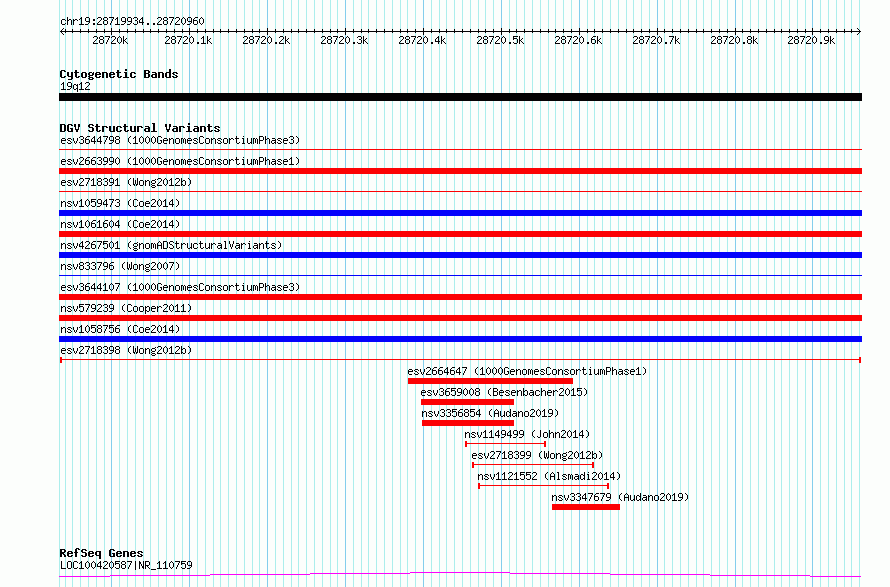Select nsv4267501 gnomAD structural variant label
This screenshot has width=890, height=587.
tap(171, 245)
